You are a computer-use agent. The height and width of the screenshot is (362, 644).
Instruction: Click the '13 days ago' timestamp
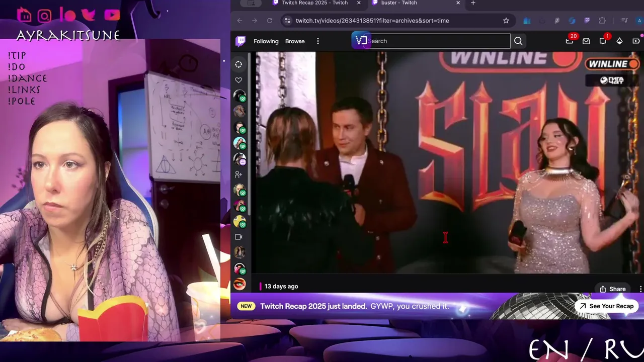(281, 287)
